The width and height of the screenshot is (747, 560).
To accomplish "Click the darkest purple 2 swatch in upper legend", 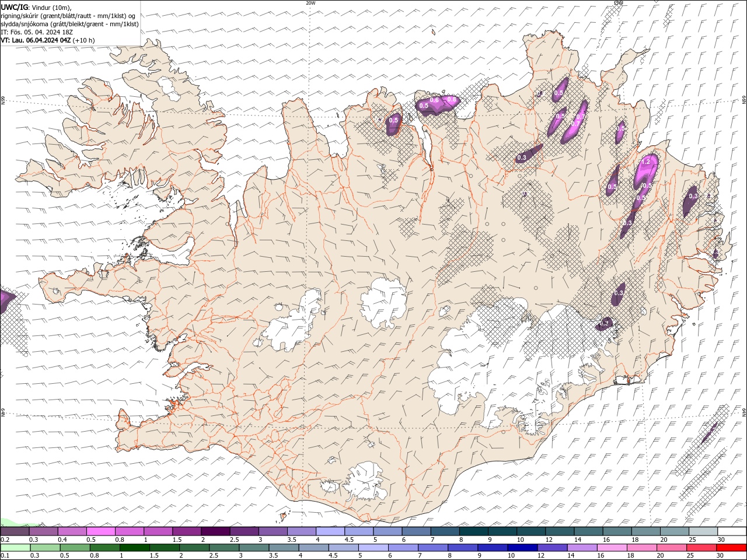I will (x=215, y=531).
